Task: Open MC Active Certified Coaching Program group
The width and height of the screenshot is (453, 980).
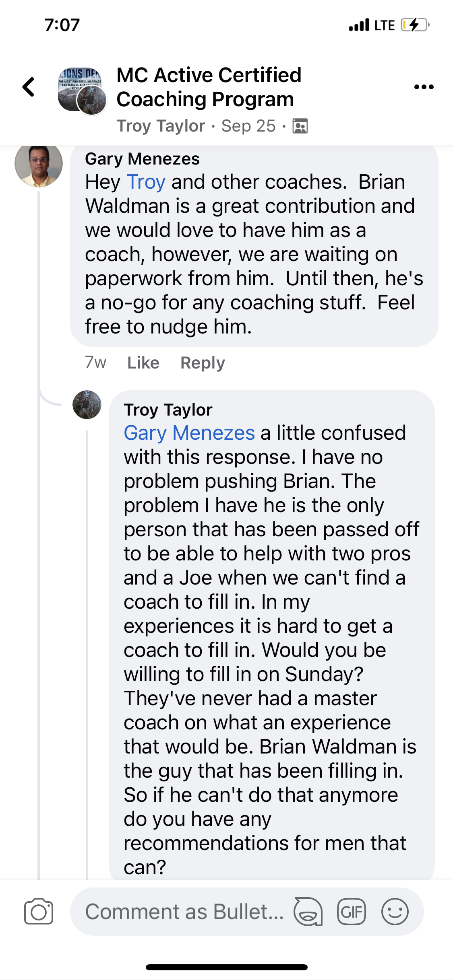Action: point(209,87)
